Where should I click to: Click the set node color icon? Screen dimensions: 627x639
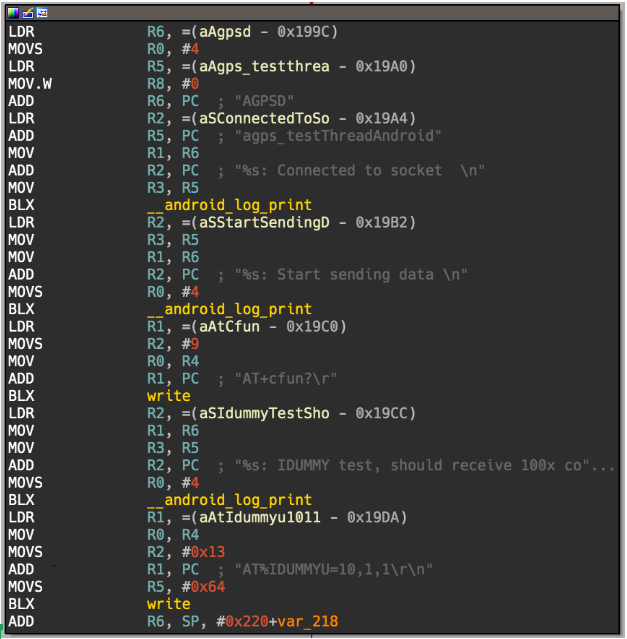[x=13, y=13]
